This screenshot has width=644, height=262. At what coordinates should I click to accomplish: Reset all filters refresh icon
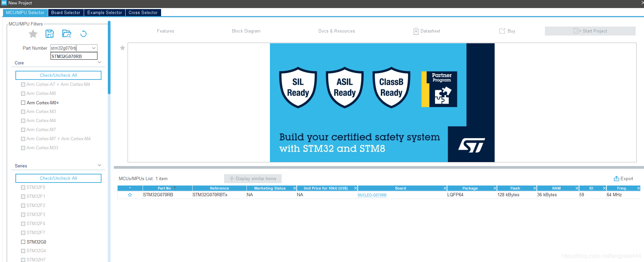[x=83, y=34]
